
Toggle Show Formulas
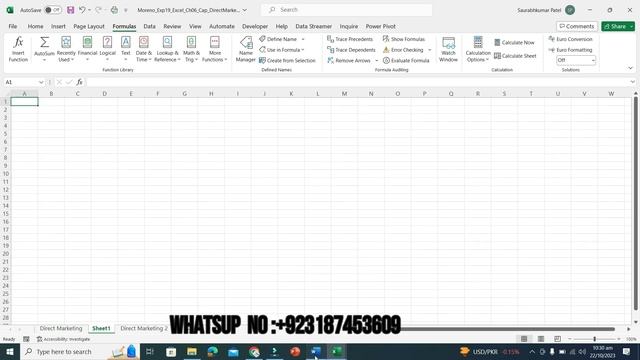point(404,39)
